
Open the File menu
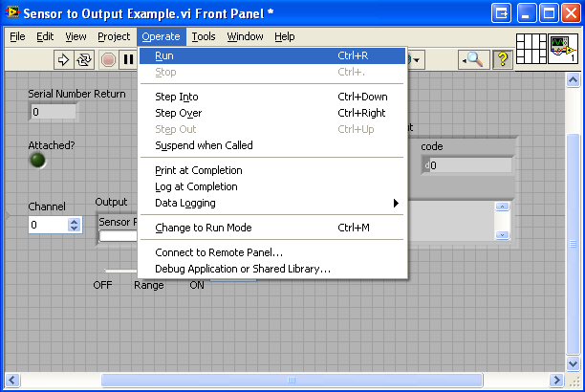click(17, 36)
